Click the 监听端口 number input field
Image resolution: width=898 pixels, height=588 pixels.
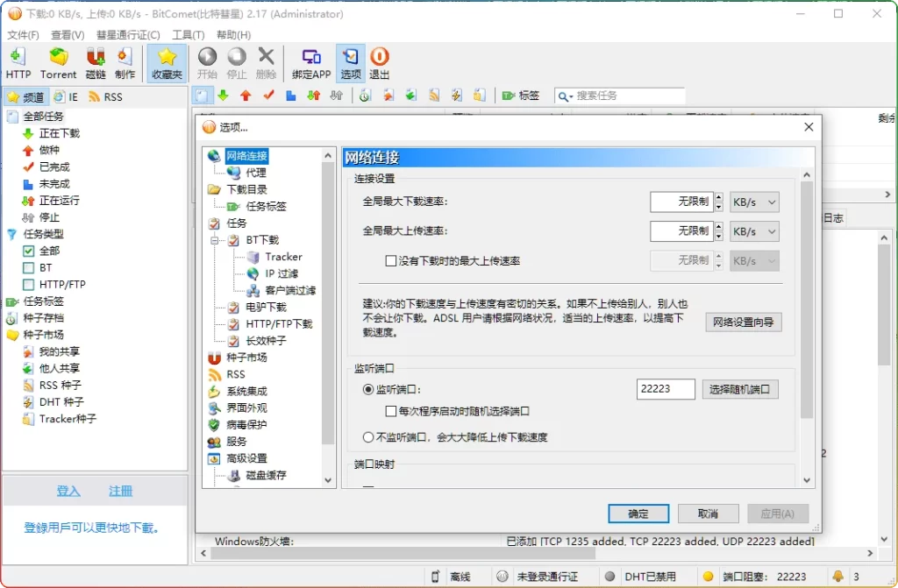(666, 389)
